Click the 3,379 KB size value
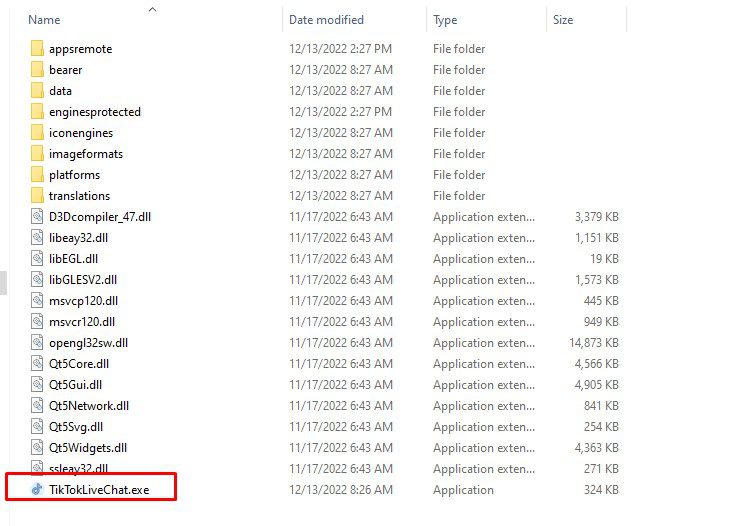 pyautogui.click(x=596, y=217)
